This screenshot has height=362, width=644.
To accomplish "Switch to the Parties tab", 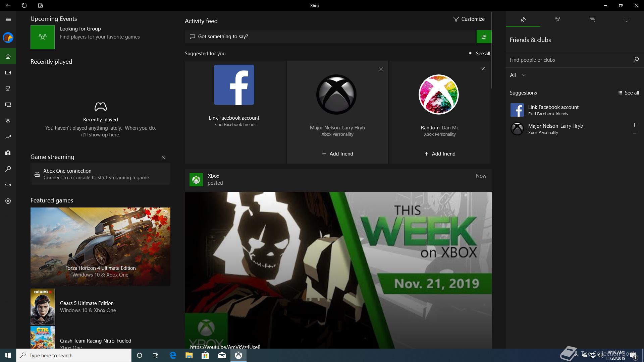I will click(x=557, y=19).
